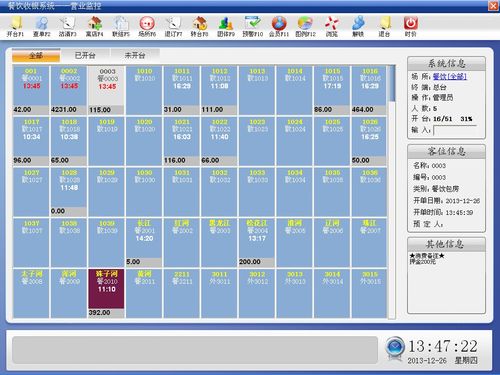Select the highlighted table card 0003
This screenshot has width=500, height=375.
pos(106,90)
